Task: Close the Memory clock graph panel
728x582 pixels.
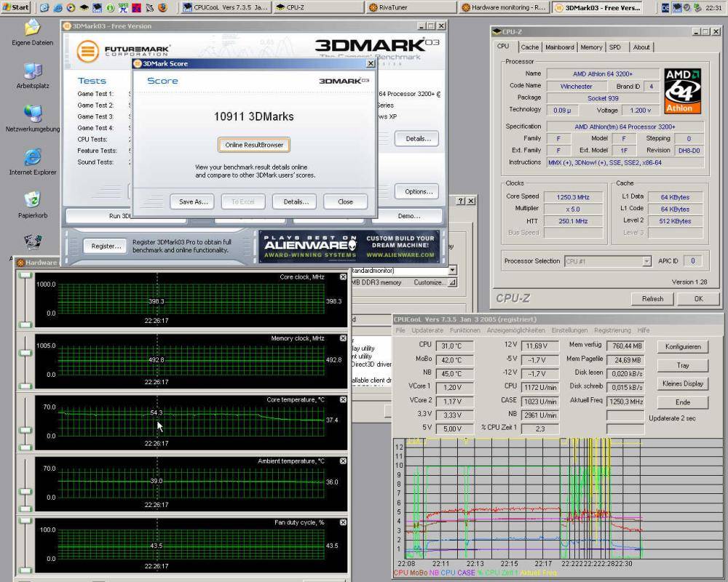Action: [x=343, y=338]
